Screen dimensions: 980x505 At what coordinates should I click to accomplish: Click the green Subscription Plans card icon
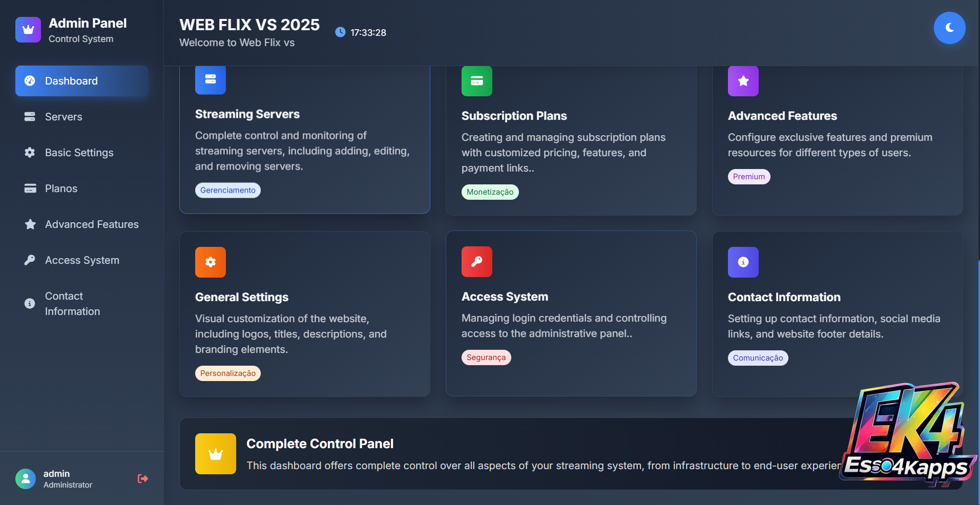point(476,81)
